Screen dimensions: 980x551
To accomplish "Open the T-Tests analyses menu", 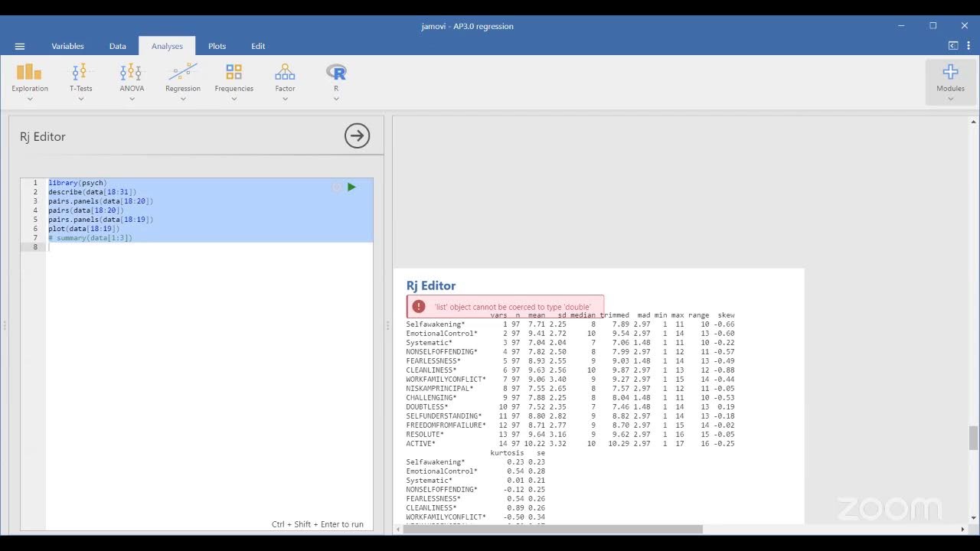I will click(x=80, y=82).
